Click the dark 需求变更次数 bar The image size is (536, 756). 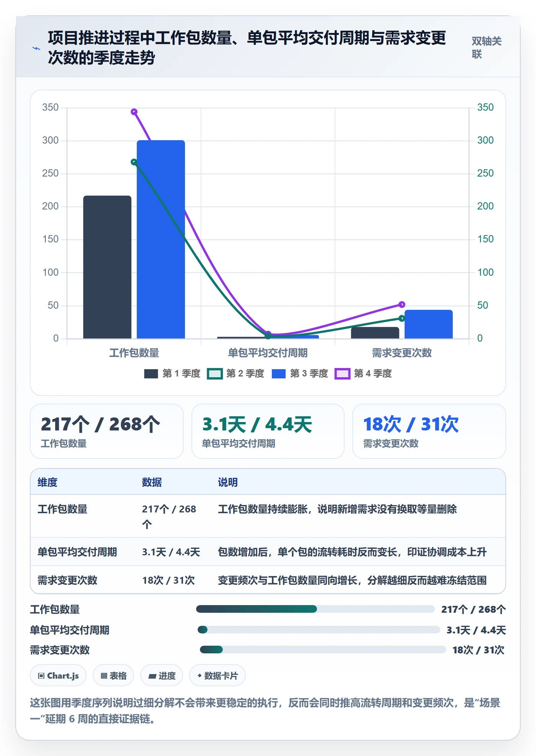tap(375, 332)
